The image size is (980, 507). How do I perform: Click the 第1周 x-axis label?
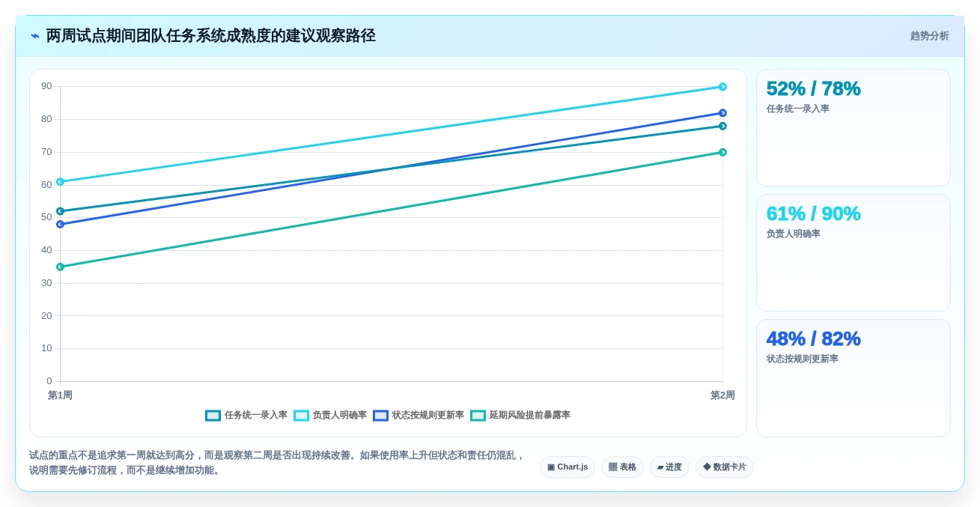click(60, 395)
